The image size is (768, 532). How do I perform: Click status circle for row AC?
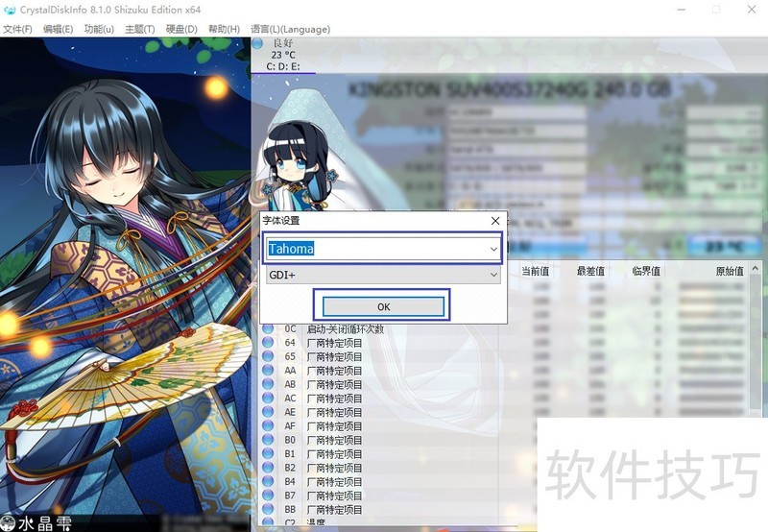pos(268,399)
